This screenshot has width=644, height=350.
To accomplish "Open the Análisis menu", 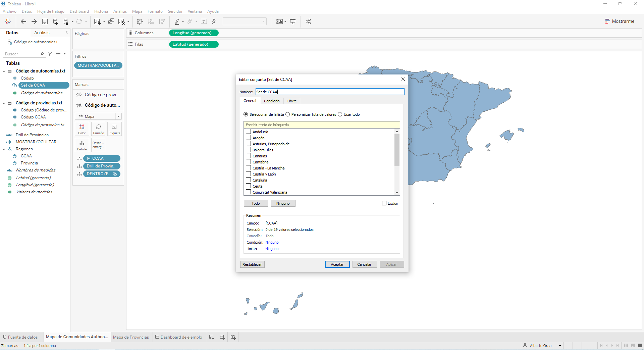I will pos(120,11).
